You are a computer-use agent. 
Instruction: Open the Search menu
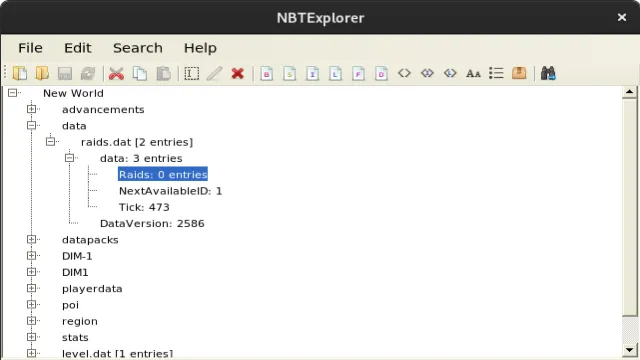[x=138, y=48]
